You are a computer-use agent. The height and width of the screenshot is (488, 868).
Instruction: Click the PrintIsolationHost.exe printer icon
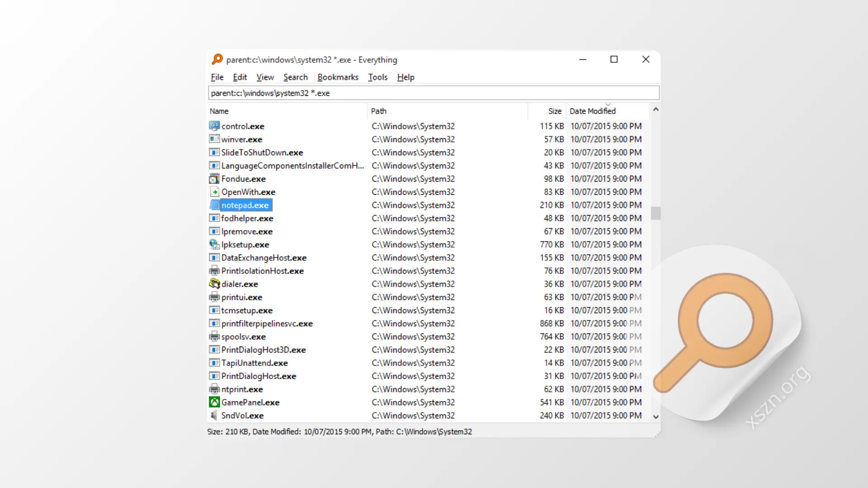click(x=214, y=271)
